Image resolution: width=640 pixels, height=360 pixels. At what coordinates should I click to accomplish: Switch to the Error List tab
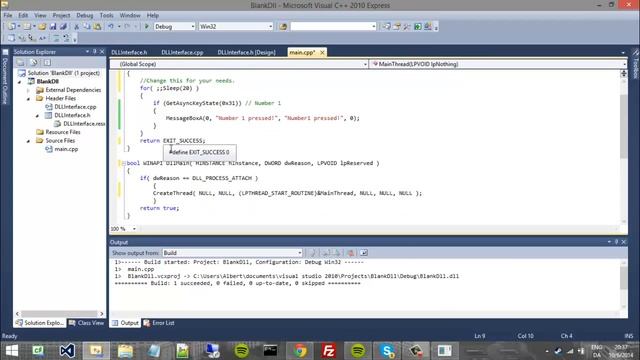click(159, 323)
